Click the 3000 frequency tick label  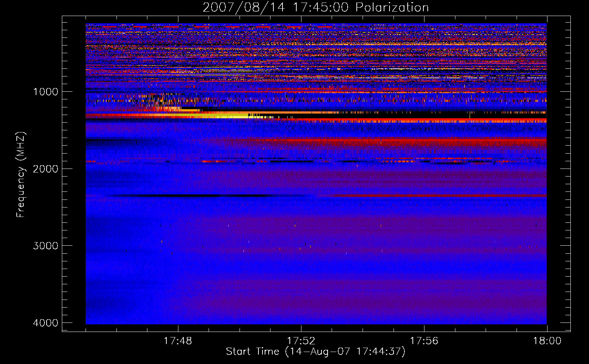pos(46,246)
